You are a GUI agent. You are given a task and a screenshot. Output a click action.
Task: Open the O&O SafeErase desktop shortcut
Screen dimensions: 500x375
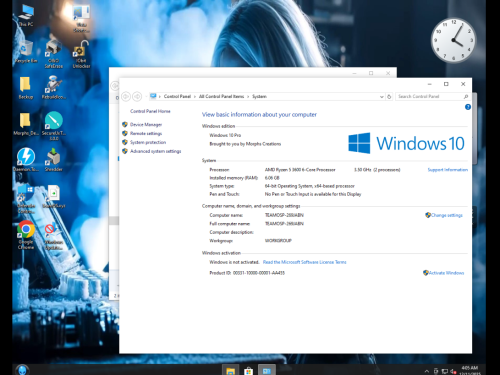pyautogui.click(x=54, y=53)
